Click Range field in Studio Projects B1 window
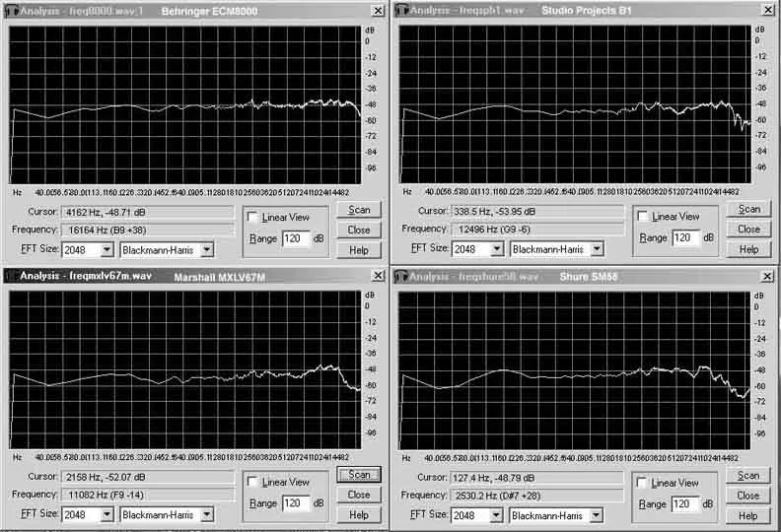 tap(686, 237)
